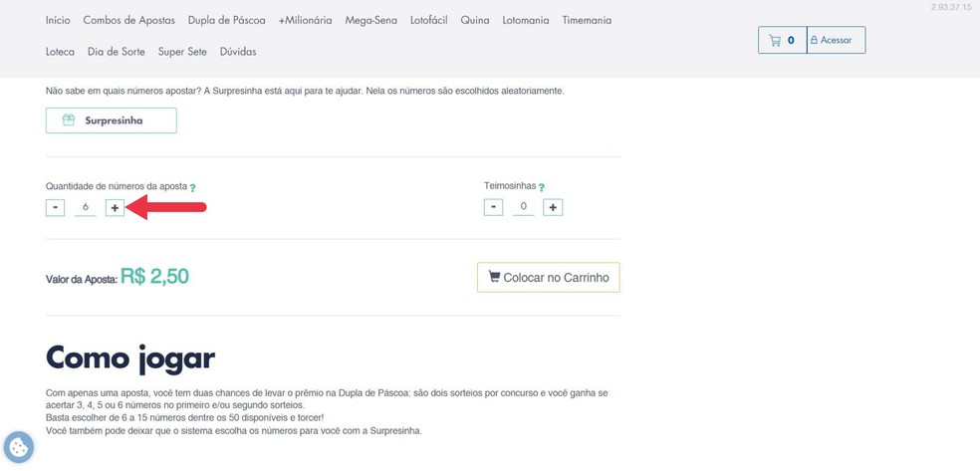980x471 pixels.
Task: Click the Surpresinha button
Action: [112, 120]
